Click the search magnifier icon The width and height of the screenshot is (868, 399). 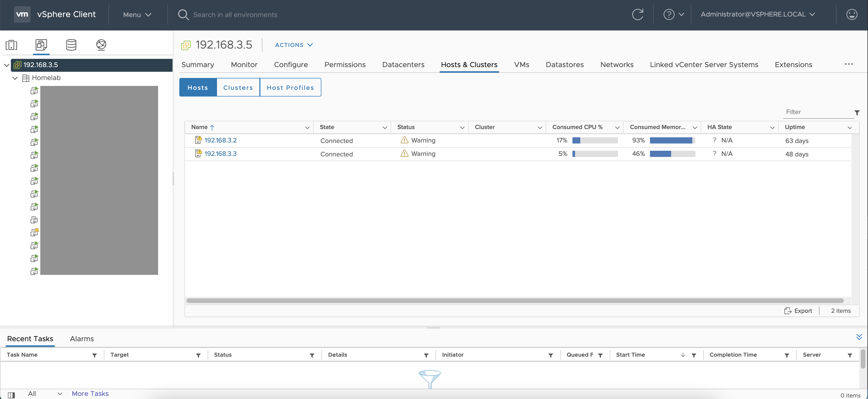coord(183,14)
